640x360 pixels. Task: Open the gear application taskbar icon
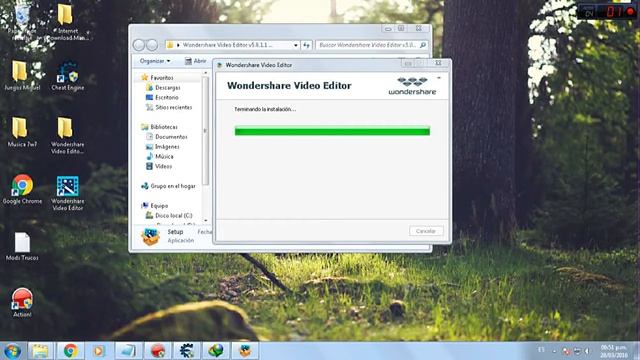(x=187, y=351)
